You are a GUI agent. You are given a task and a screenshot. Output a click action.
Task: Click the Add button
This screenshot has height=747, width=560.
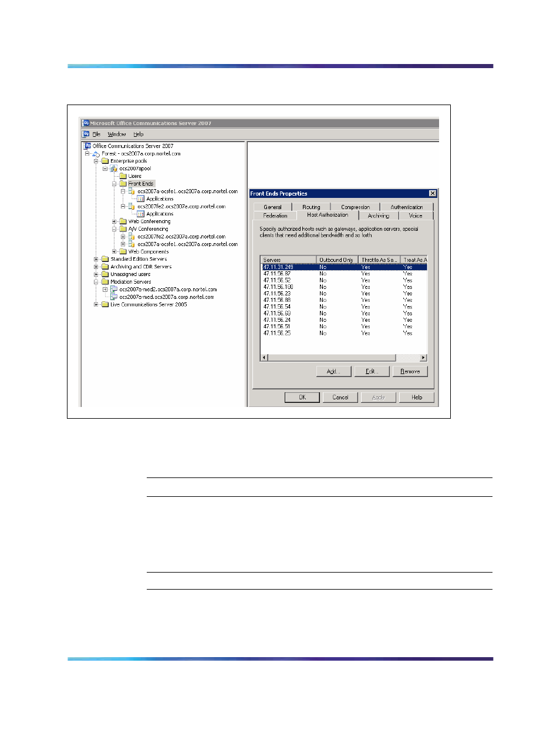point(334,372)
